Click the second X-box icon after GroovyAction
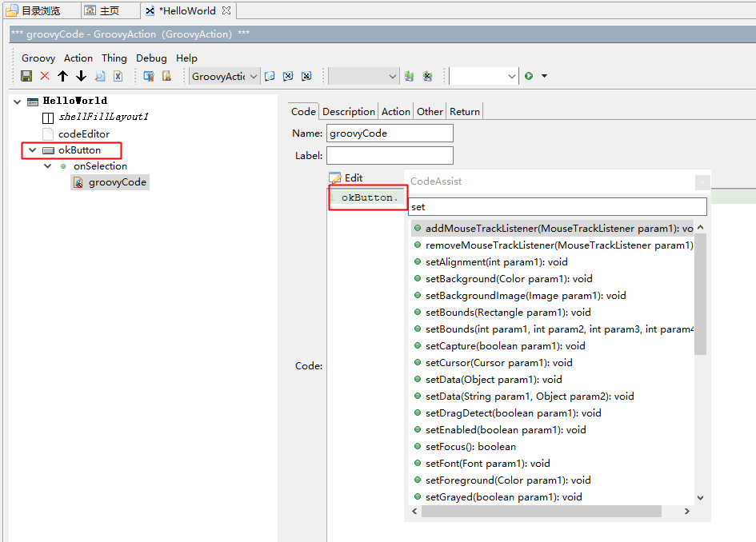This screenshot has height=542, width=756. tap(288, 76)
